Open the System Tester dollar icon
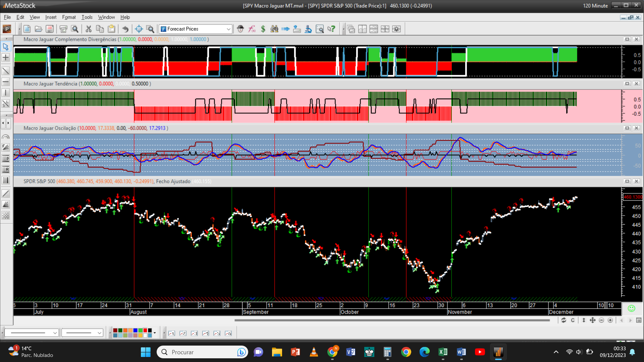 [263, 29]
